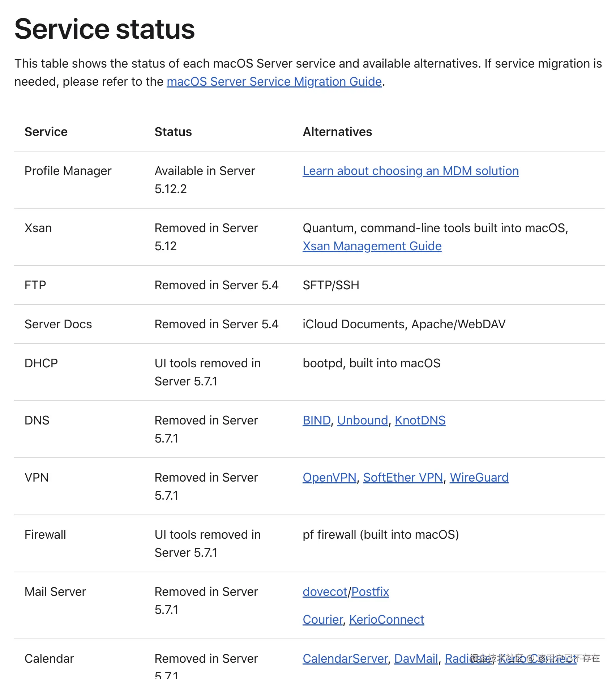Click the SoftEther VPN link
Viewport: 616px width, 679px height.
pyautogui.click(x=403, y=478)
